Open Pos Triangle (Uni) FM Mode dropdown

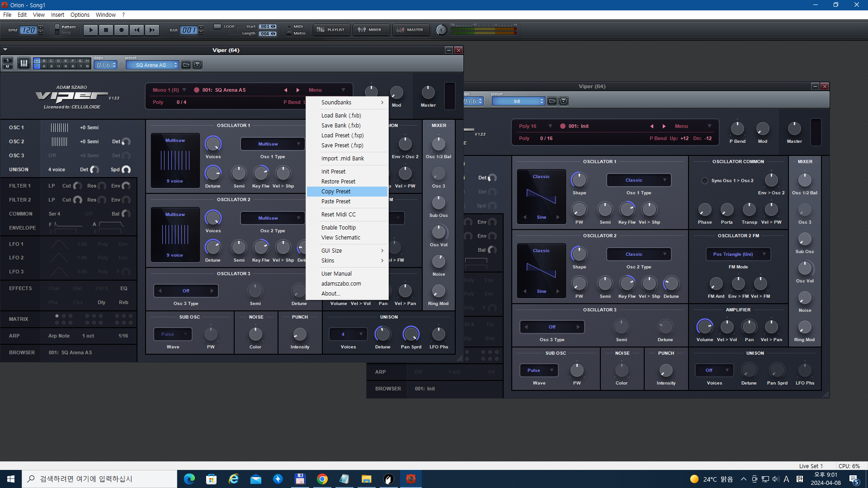point(738,254)
